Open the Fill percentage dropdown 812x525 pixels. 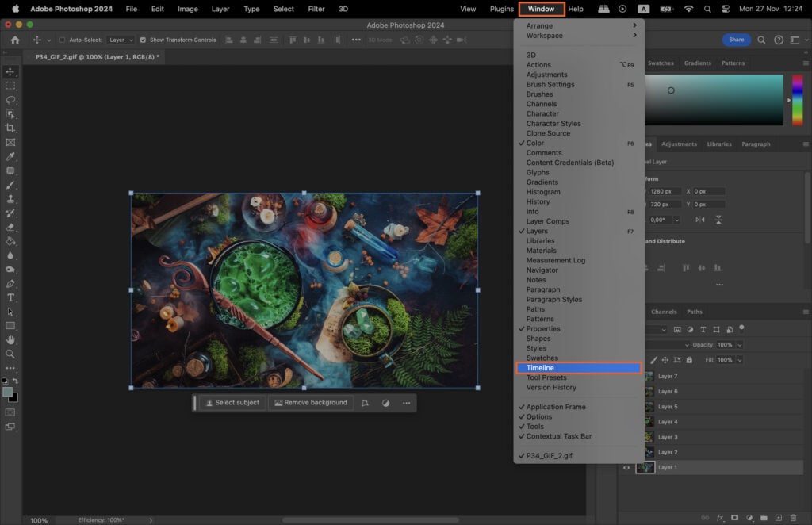click(x=739, y=360)
